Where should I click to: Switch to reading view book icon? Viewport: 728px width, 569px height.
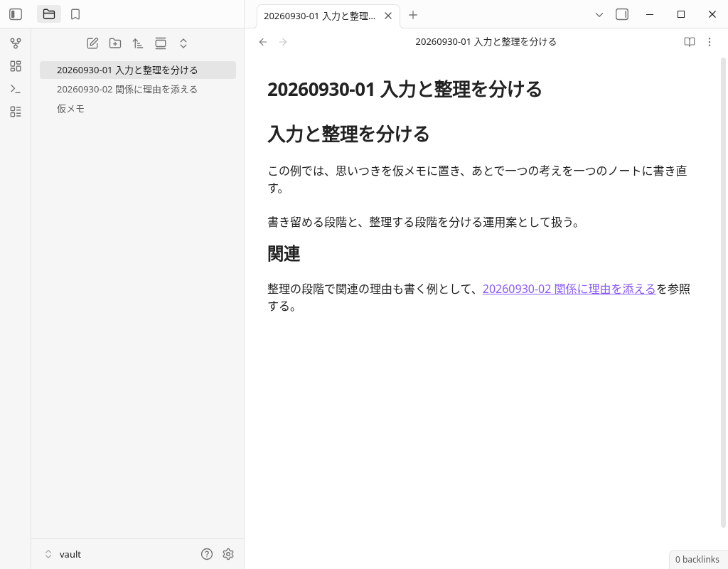click(x=690, y=42)
